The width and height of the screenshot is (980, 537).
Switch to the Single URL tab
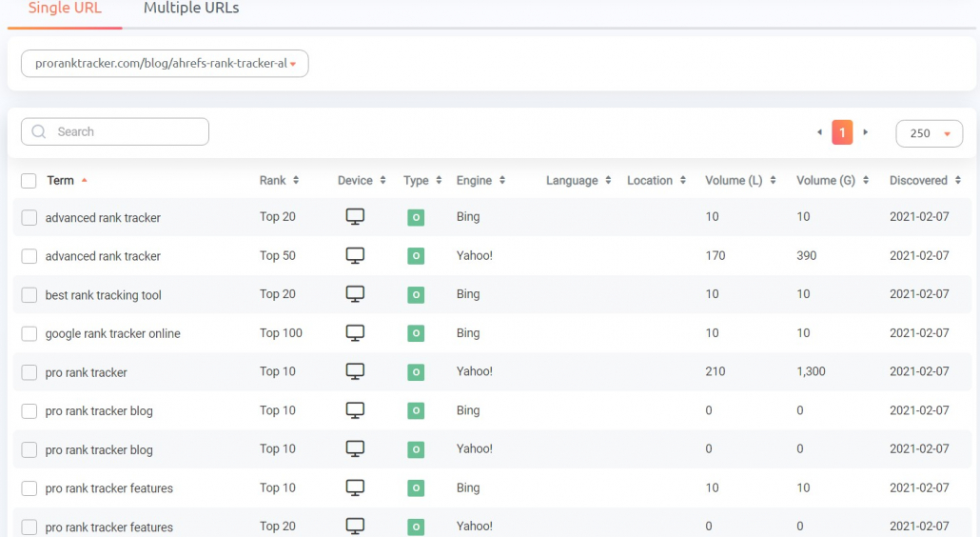click(65, 9)
